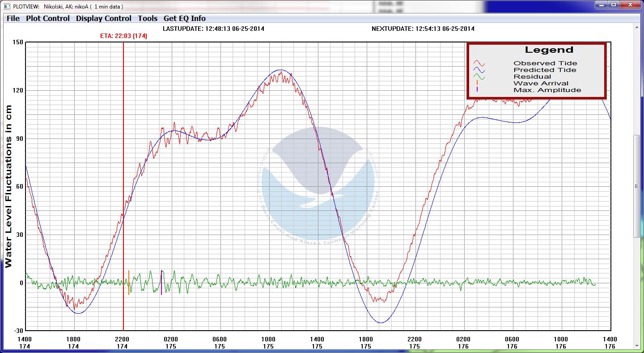This screenshot has height=353, width=644.
Task: Click the 150 y-axis label
Action: click(18, 42)
